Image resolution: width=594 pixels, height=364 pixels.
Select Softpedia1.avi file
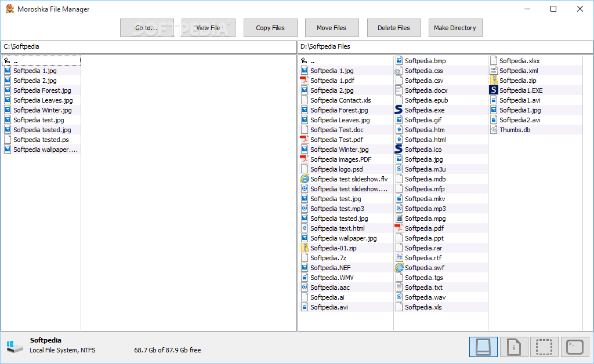[535, 100]
